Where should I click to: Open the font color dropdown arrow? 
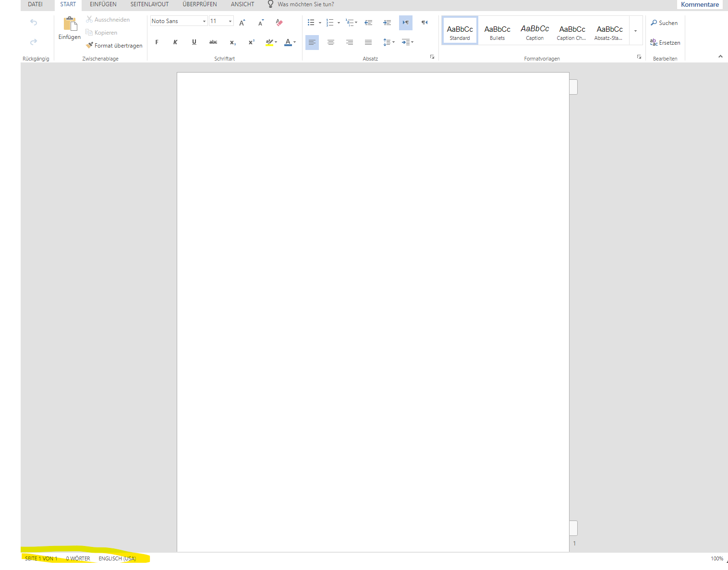(x=295, y=42)
